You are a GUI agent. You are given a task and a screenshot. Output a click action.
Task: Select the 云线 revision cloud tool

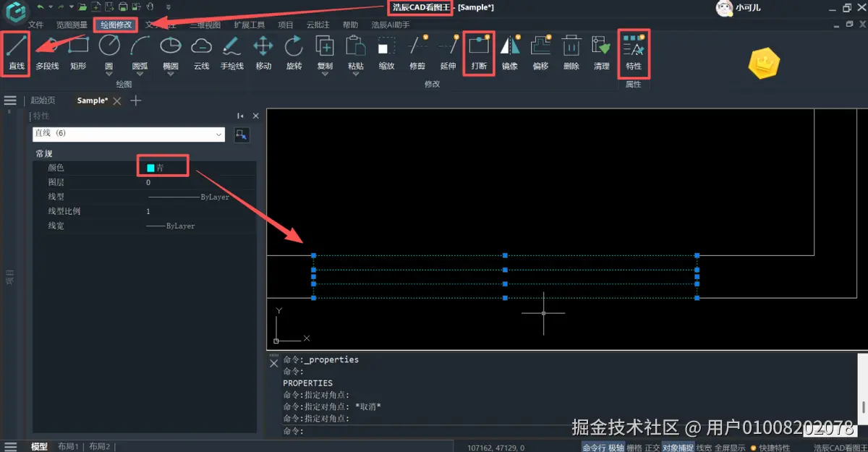(201, 52)
